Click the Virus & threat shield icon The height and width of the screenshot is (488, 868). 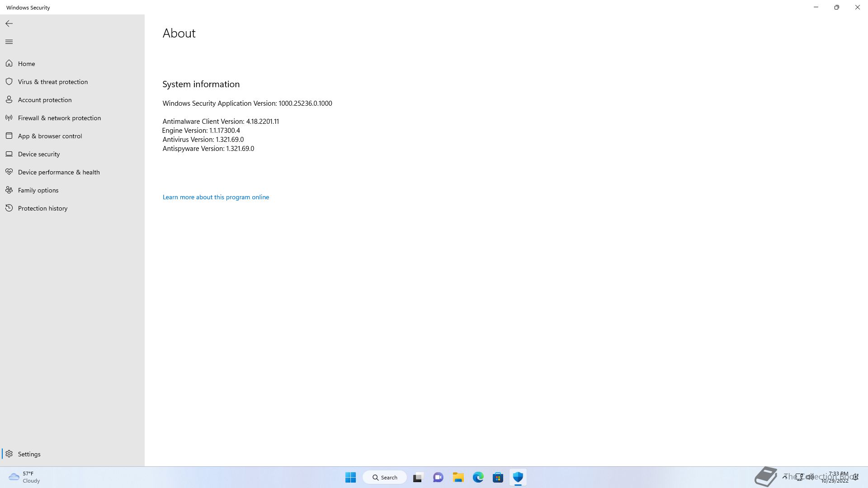point(9,82)
